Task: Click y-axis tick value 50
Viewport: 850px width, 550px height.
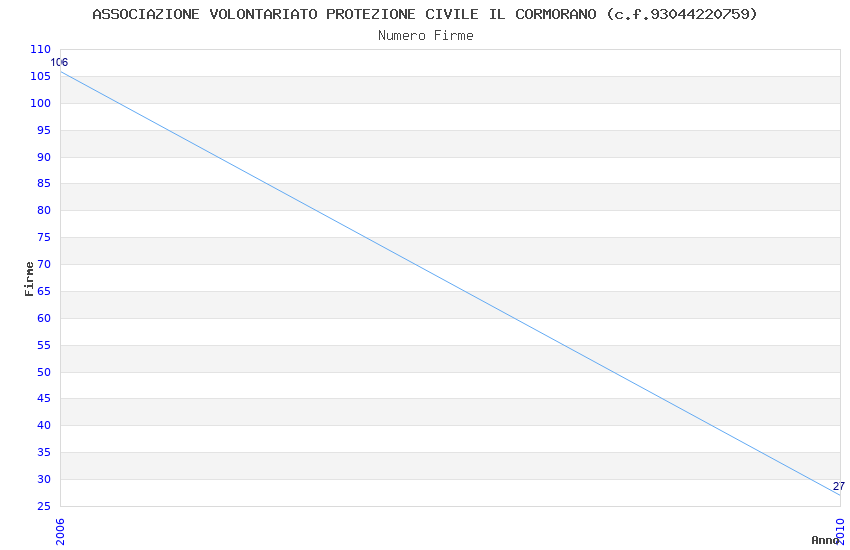Action: [x=44, y=372]
